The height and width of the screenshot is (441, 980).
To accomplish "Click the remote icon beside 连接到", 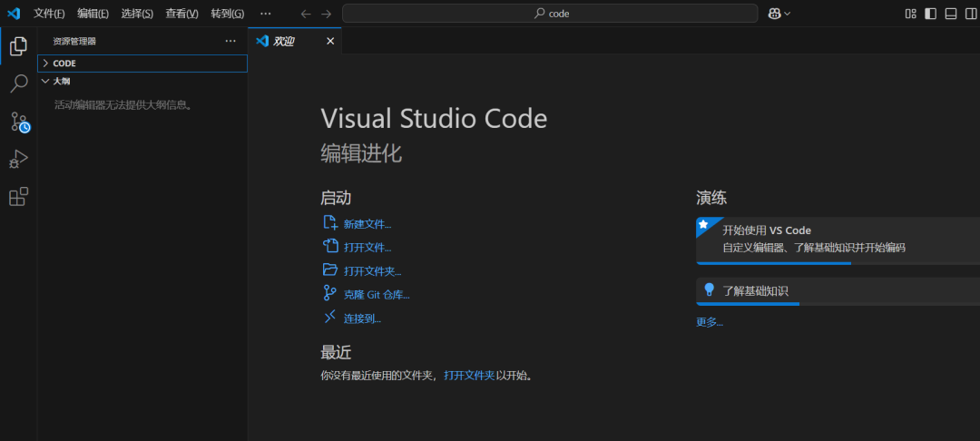I will tap(330, 317).
